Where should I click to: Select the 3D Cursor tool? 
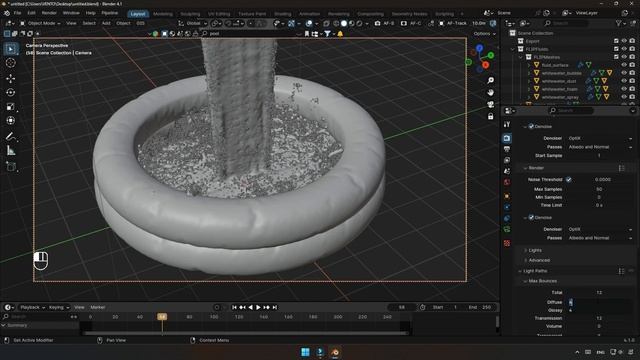click(11, 63)
